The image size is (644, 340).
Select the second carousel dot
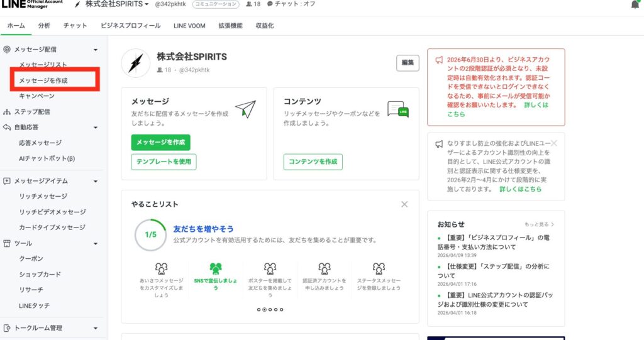[x=264, y=310]
